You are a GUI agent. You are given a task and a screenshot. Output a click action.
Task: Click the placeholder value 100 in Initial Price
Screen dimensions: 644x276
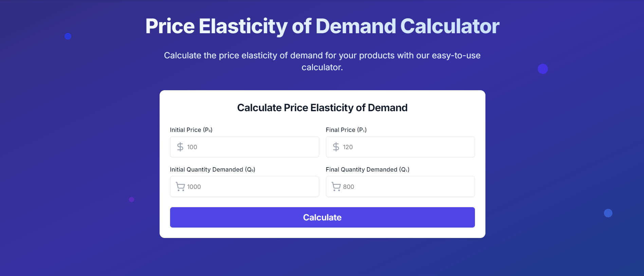[x=192, y=147]
